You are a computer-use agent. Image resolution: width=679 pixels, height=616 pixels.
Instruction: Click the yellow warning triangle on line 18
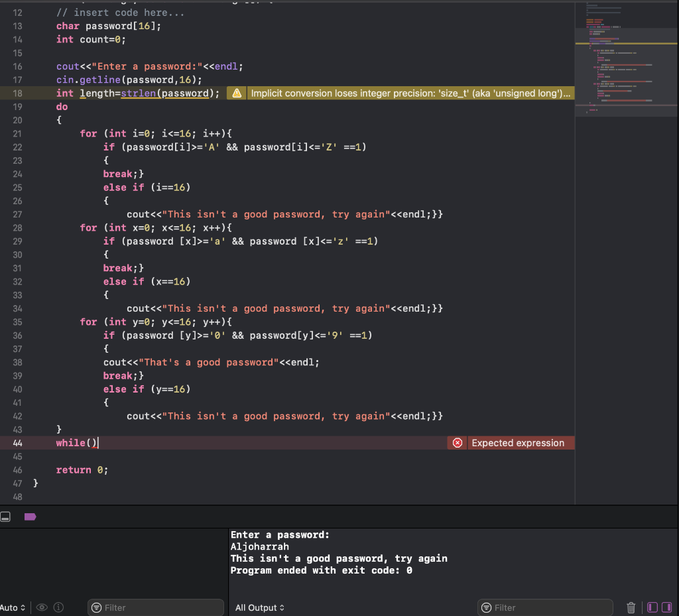pyautogui.click(x=237, y=93)
